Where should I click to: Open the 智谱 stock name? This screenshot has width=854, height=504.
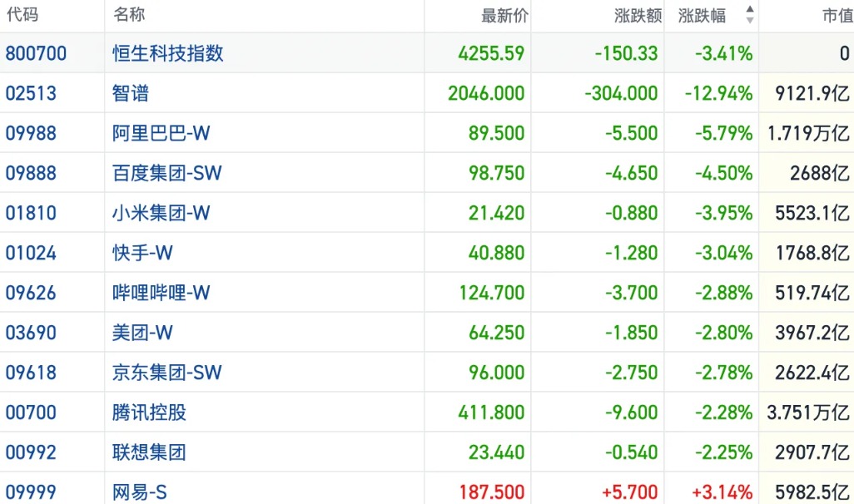[x=131, y=93]
